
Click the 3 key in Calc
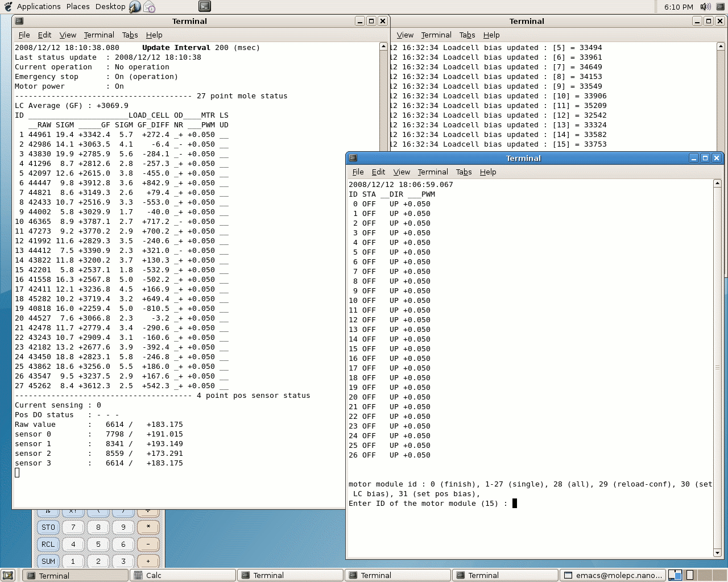(x=123, y=561)
